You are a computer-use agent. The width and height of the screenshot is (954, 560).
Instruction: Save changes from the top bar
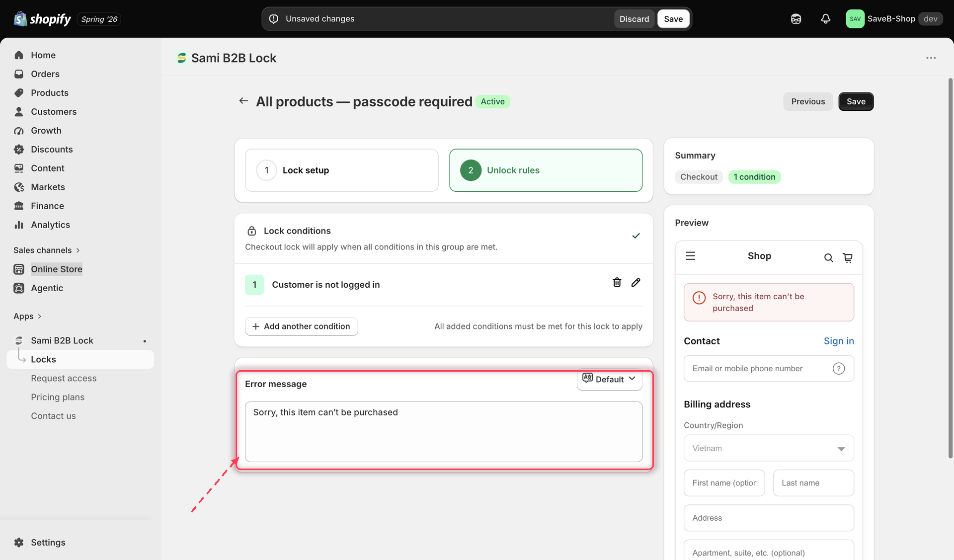pos(673,19)
